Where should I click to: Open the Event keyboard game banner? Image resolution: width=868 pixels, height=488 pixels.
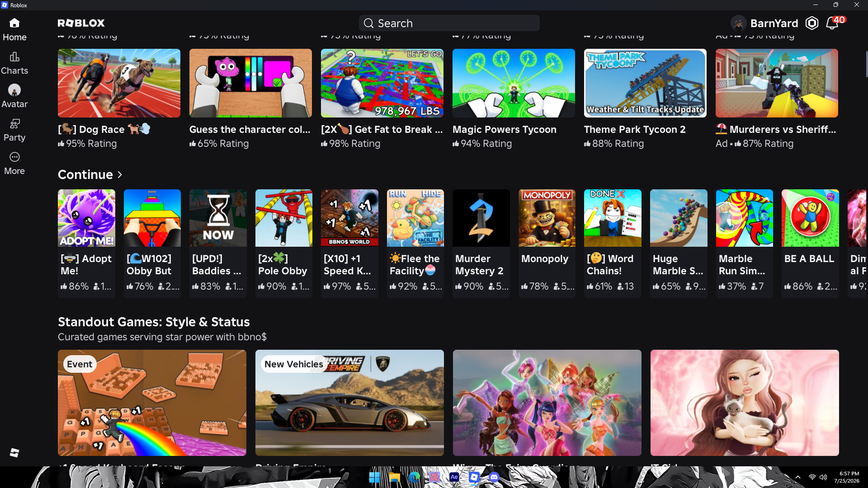pos(152,403)
